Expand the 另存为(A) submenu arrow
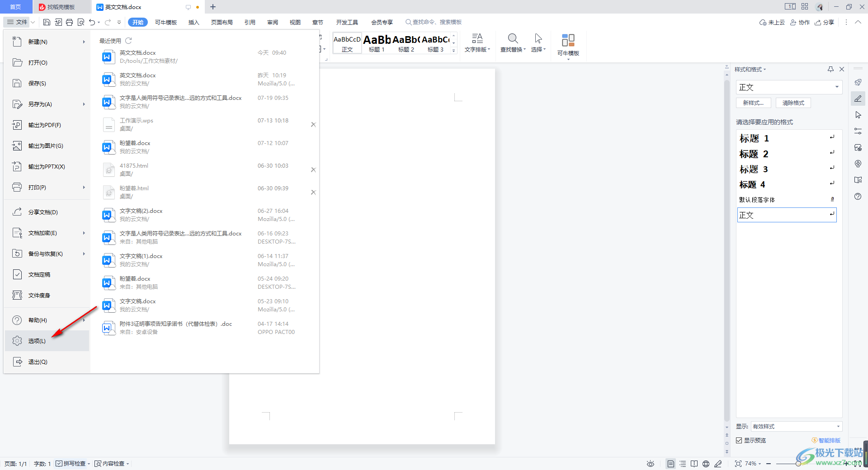The image size is (868, 470). 84,104
